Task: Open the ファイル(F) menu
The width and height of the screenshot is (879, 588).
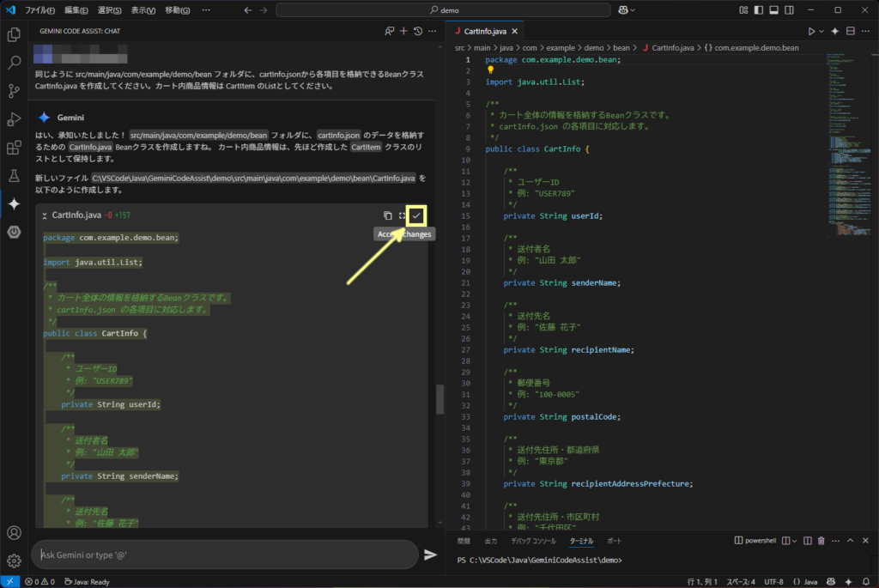Action: 39,10
